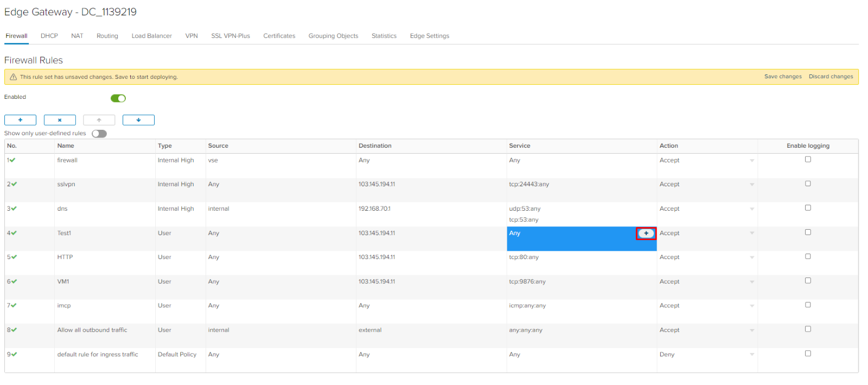The image size is (868, 385).
Task: Move rule up with the up arrow
Action: (x=99, y=120)
